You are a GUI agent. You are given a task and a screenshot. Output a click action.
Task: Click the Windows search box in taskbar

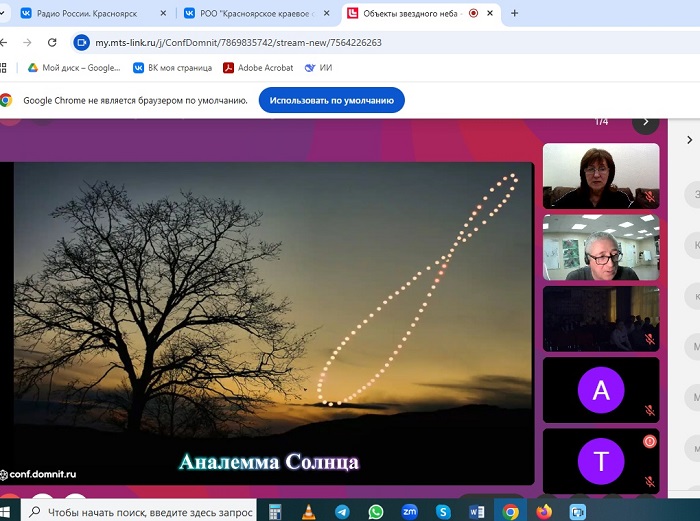[x=140, y=511]
